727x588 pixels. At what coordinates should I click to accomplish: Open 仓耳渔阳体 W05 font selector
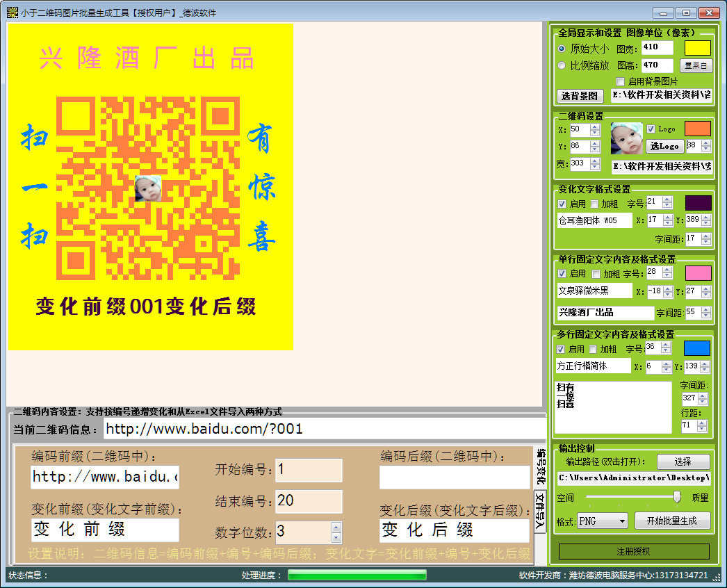coord(594,220)
